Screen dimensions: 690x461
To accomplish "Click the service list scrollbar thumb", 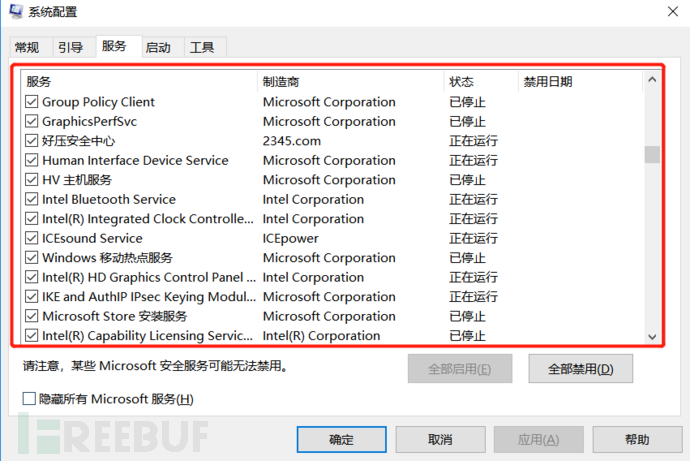I will coord(652,154).
